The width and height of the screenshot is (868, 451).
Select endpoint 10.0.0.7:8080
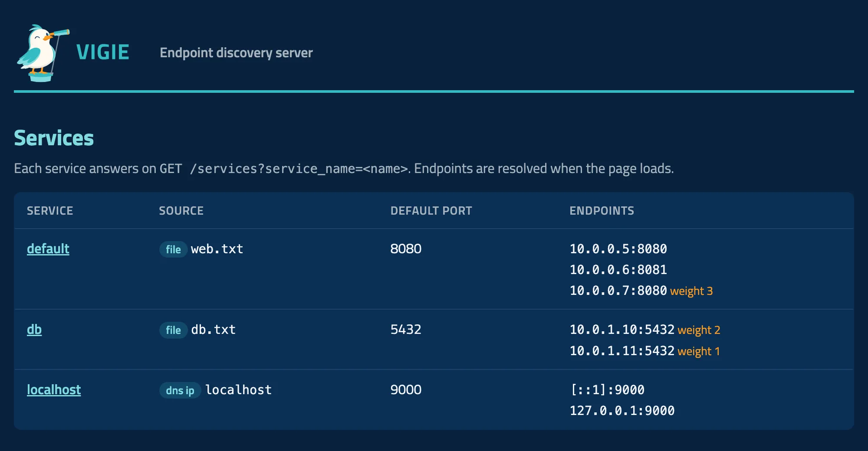(x=618, y=291)
